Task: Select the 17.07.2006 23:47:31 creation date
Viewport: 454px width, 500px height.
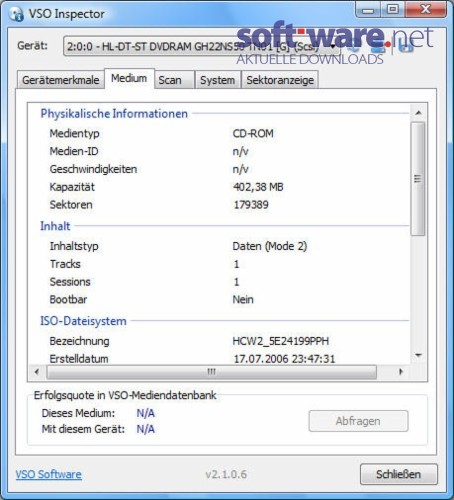Action: (284, 359)
